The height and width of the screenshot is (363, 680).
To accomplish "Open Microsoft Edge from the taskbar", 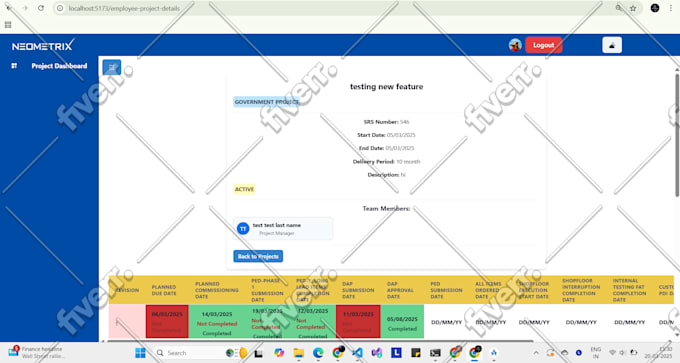I will click(318, 353).
